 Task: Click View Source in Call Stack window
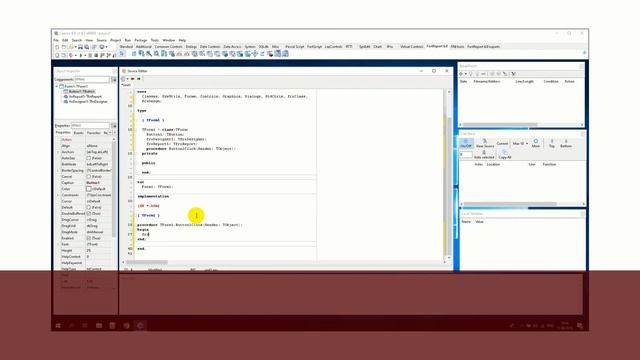coord(485,143)
